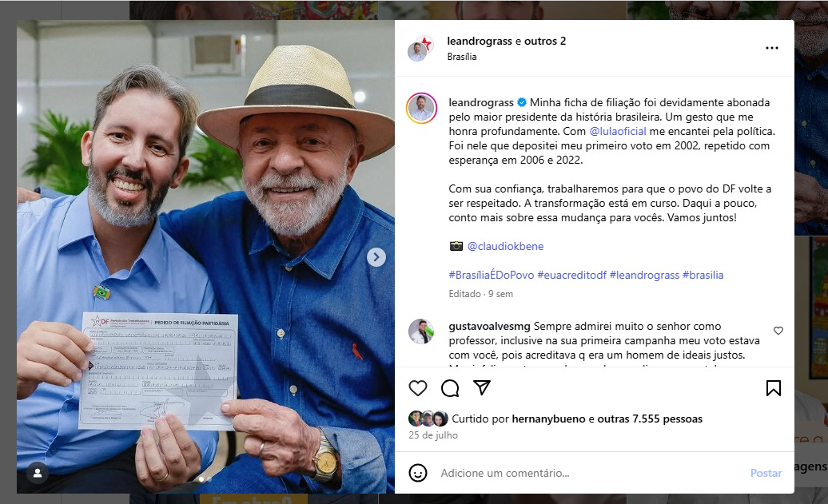Open the Brasília location link
The image size is (828, 504).
pyautogui.click(x=461, y=57)
